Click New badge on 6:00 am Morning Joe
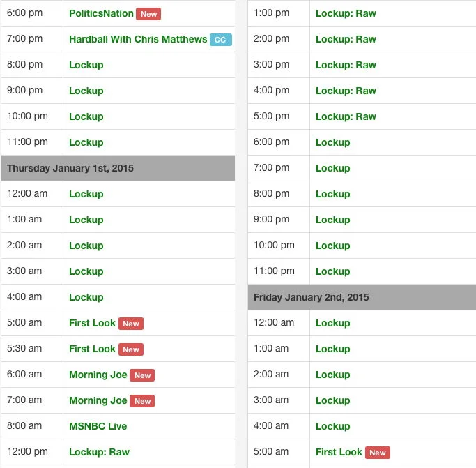Image resolution: width=476 pixels, height=468 pixels. coord(142,375)
